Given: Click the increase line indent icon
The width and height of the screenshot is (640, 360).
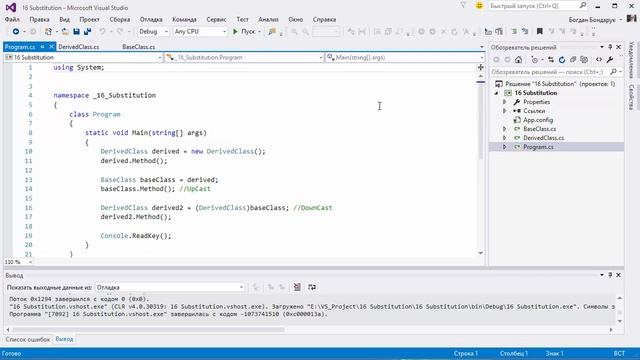Looking at the screenshot, I should click(x=499, y=31).
